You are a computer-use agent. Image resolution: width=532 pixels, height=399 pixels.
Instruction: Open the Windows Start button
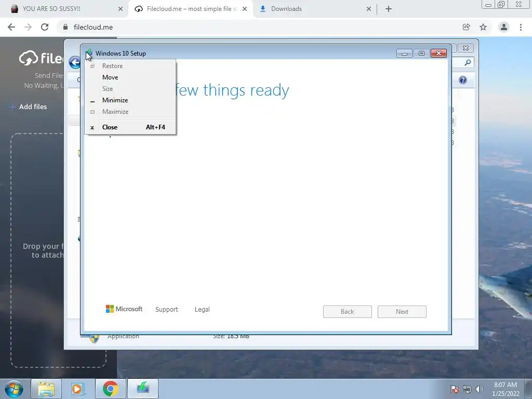14,389
